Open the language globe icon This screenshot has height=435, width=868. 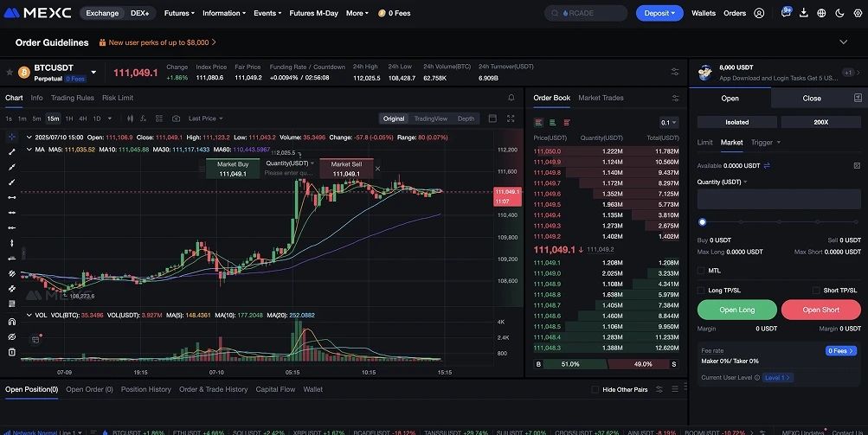[821, 13]
